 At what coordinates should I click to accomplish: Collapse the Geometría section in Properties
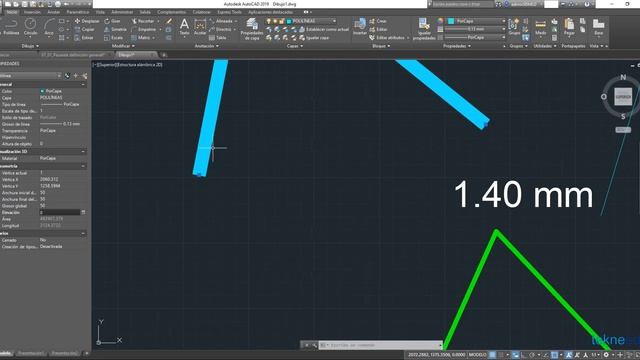83,166
